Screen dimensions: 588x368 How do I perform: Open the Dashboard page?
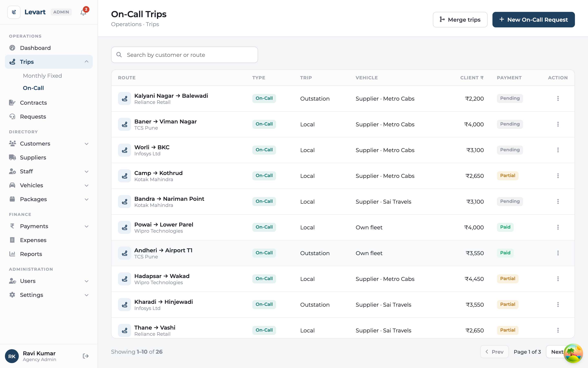point(49,48)
